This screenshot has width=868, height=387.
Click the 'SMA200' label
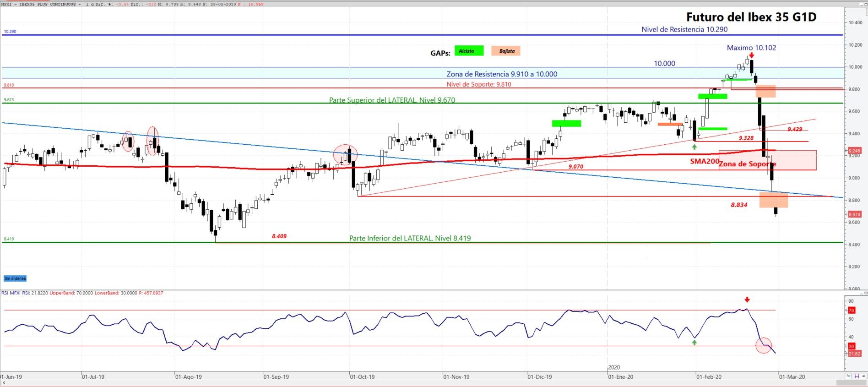click(705, 161)
